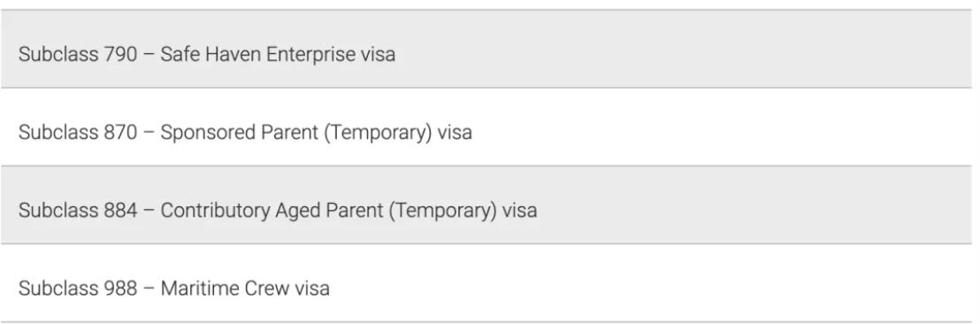Click the 'Safe Haven Enterprise visa' text
Image resolution: width=980 pixels, height=324 pixels.
coord(278,54)
